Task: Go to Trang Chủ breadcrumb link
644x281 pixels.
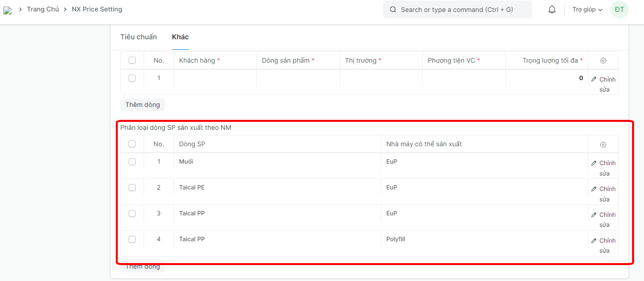Action: [43, 9]
